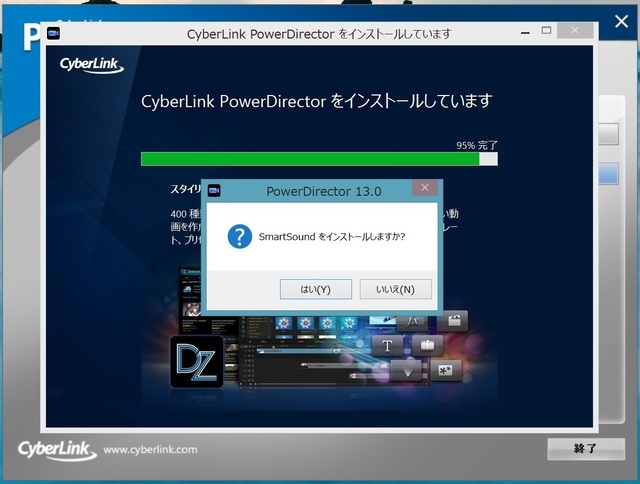Click the SmartSound をインストールしますか? message

click(332, 237)
